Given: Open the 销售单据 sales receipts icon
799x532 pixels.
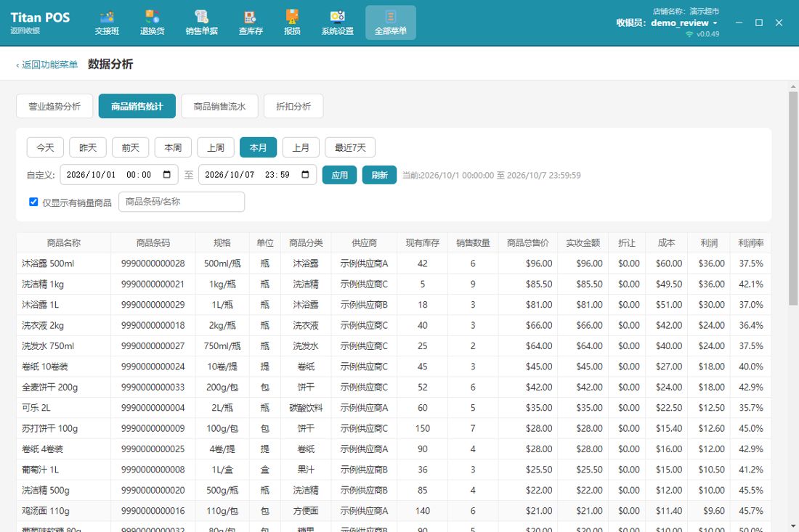Looking at the screenshot, I should pos(201,23).
